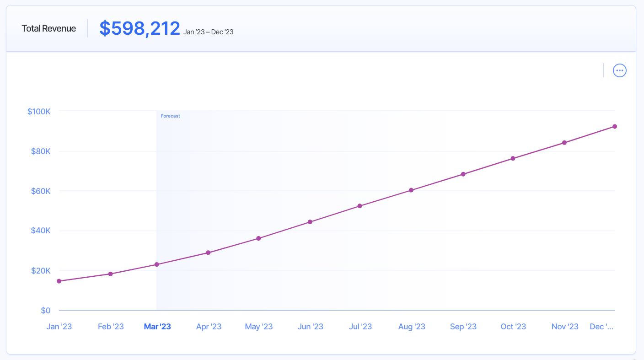The width and height of the screenshot is (644, 360).
Task: Click the $0 baseline axis label
Action: (46, 310)
